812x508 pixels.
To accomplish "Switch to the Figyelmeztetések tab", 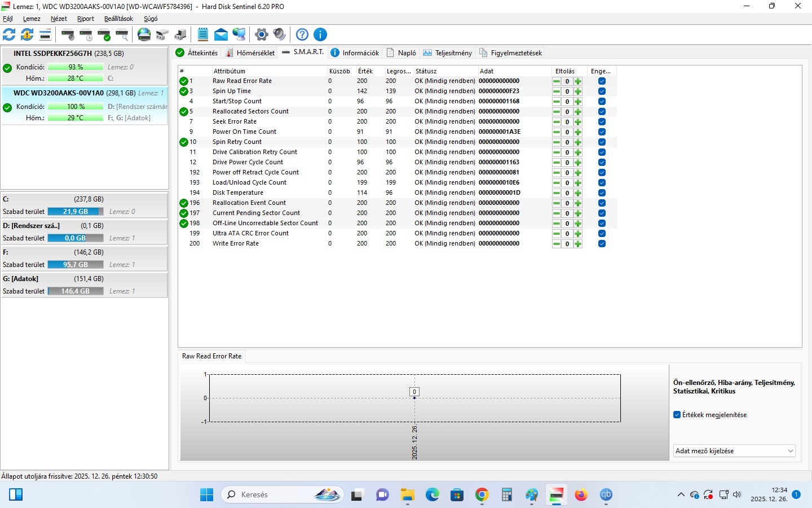I will click(510, 52).
